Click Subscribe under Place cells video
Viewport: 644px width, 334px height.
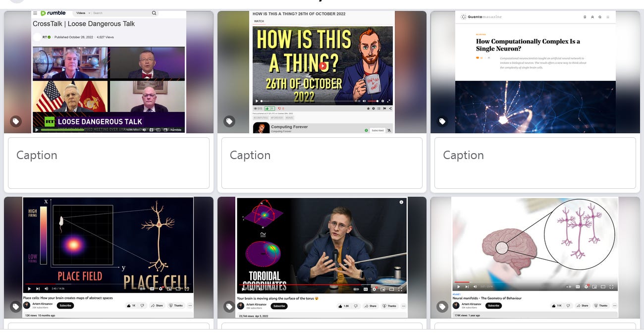[x=65, y=306]
